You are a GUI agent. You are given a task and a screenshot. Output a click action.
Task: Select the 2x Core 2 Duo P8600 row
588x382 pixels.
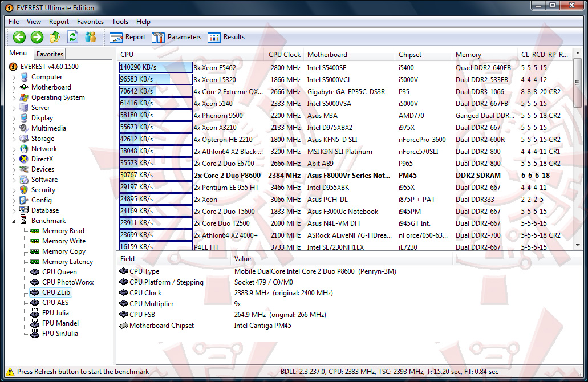(x=345, y=176)
